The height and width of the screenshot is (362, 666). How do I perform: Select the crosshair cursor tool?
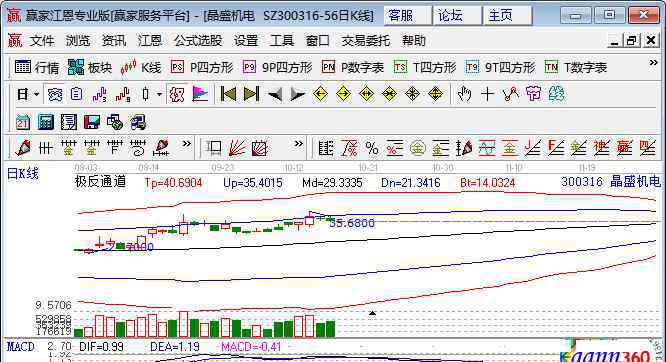click(487, 94)
